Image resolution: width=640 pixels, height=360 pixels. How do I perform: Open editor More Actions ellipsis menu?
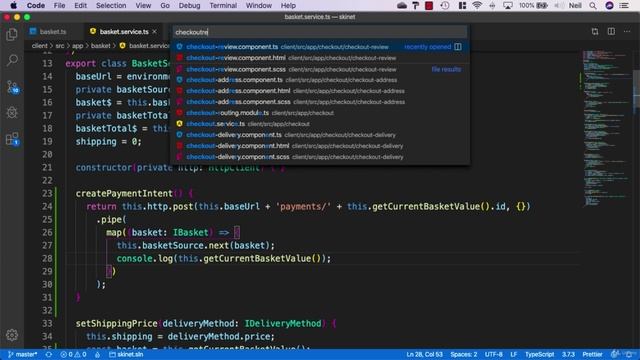pos(627,31)
